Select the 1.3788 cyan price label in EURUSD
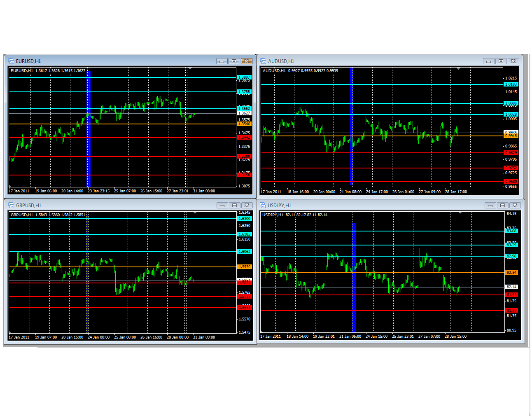This screenshot has width=532, height=416. click(244, 92)
